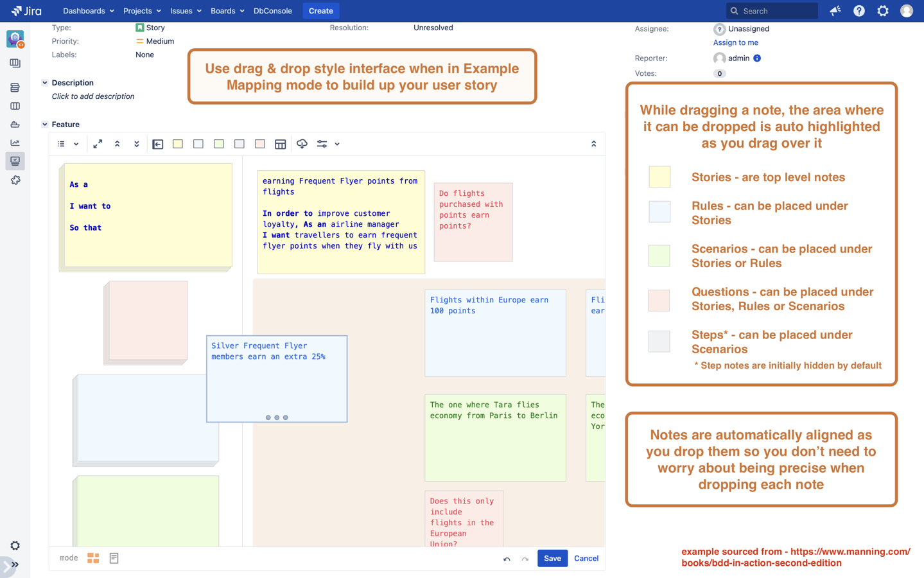Click the table layout icon in toolbar
This screenshot has height=578, width=924.
point(281,144)
